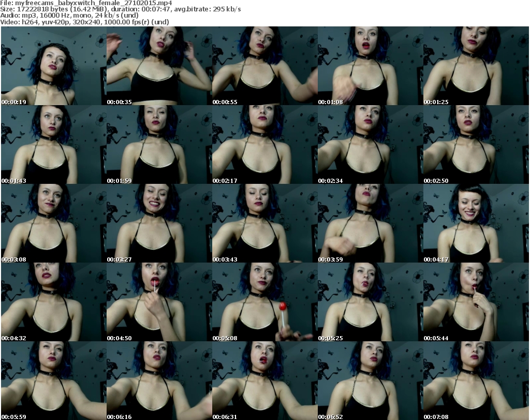Choose the frame with timestamp 00:06:31

(x=264, y=381)
